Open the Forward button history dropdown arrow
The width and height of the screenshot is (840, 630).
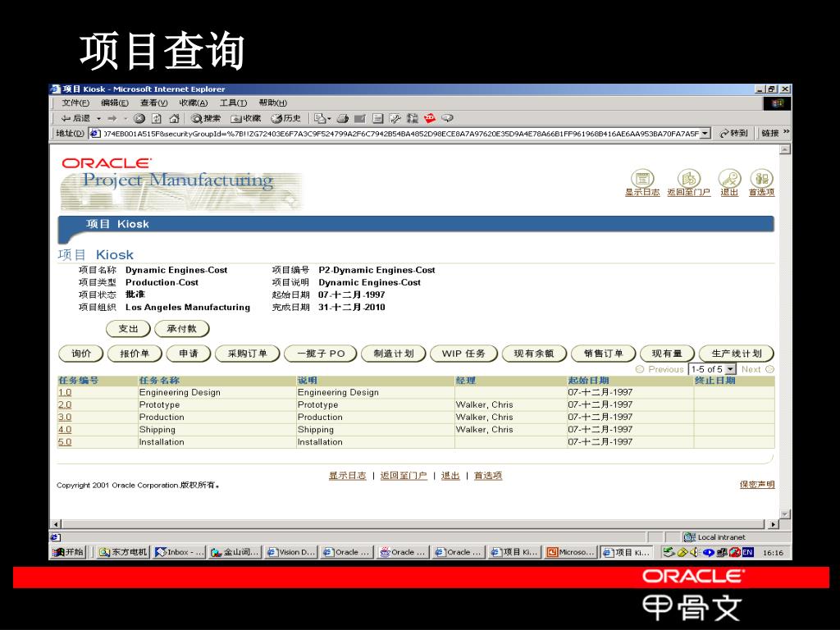[126, 118]
